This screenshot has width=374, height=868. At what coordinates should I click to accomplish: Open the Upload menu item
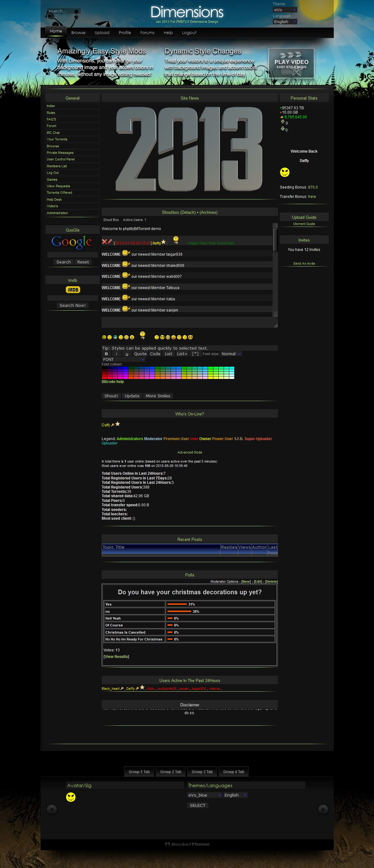click(x=102, y=33)
